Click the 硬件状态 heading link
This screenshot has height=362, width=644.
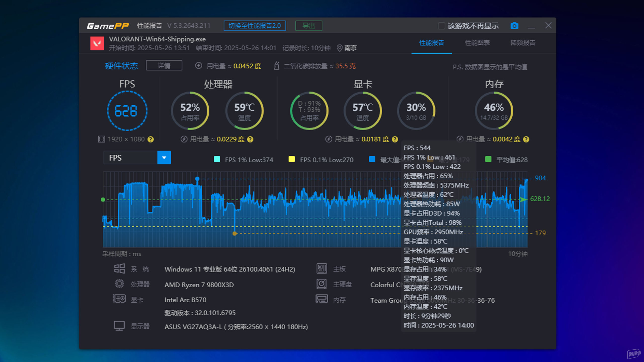click(121, 66)
